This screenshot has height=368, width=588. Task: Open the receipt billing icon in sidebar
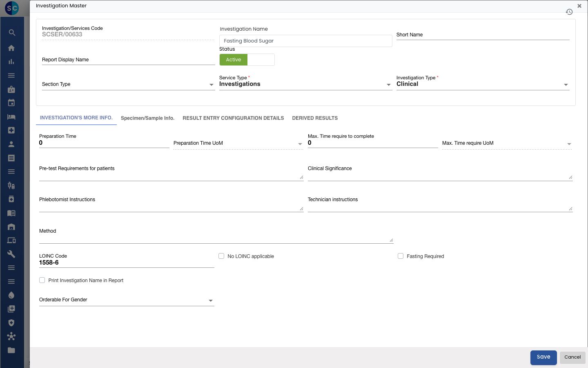tap(11, 158)
